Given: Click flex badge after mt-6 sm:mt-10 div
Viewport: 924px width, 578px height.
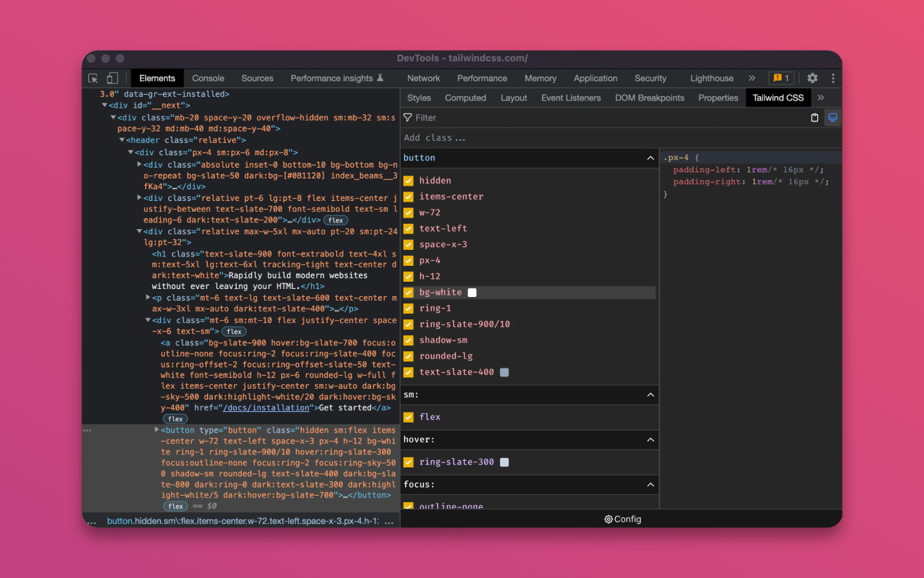Looking at the screenshot, I should pos(234,332).
